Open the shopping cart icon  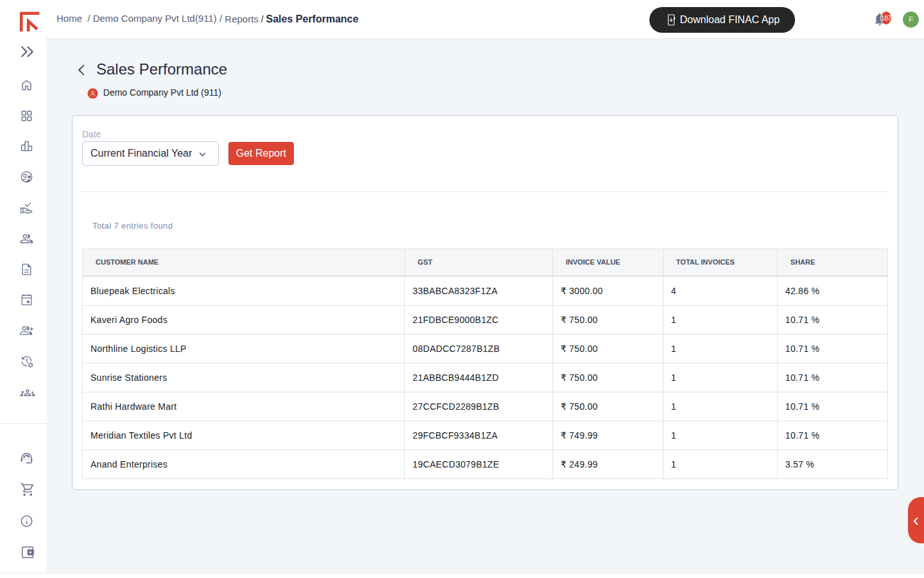(27, 489)
